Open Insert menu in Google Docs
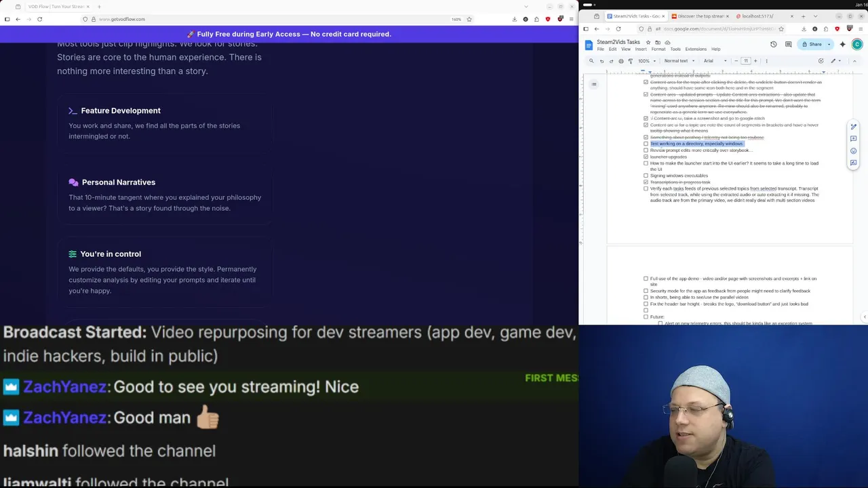Image resolution: width=868 pixels, height=488 pixels. coord(641,49)
